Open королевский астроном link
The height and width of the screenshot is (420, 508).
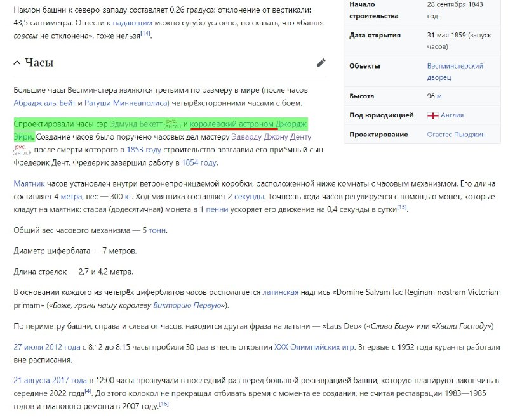point(232,124)
